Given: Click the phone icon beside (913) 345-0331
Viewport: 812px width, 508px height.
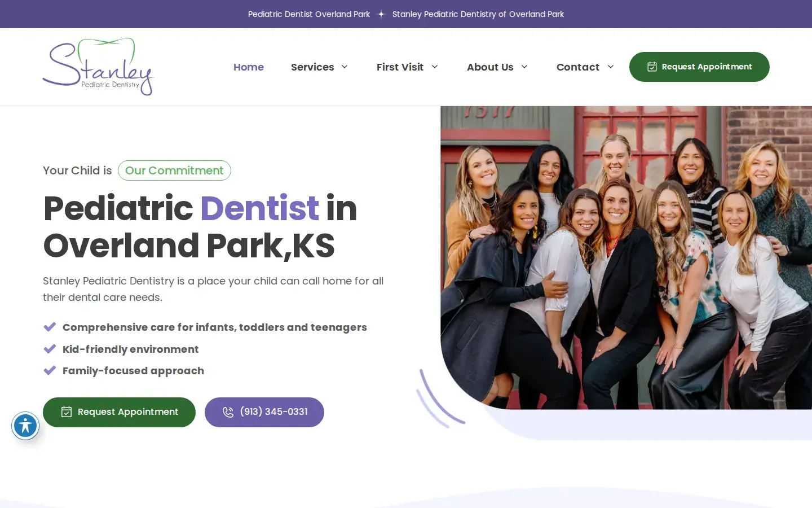Looking at the screenshot, I should point(228,412).
